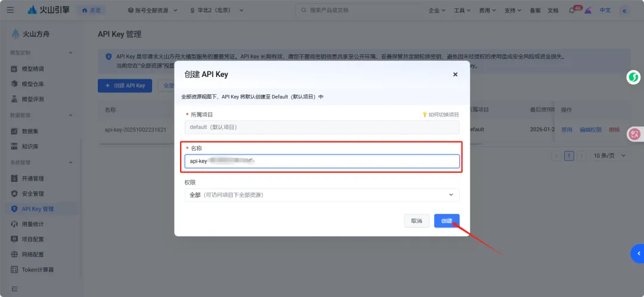Click the next page arrow
The height and width of the screenshot is (297, 644).
(581, 156)
